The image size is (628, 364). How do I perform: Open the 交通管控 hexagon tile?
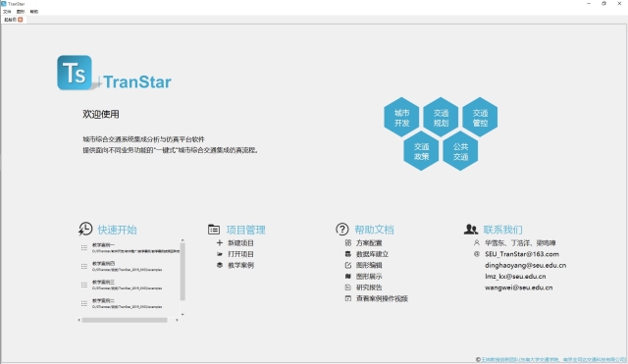coord(480,118)
